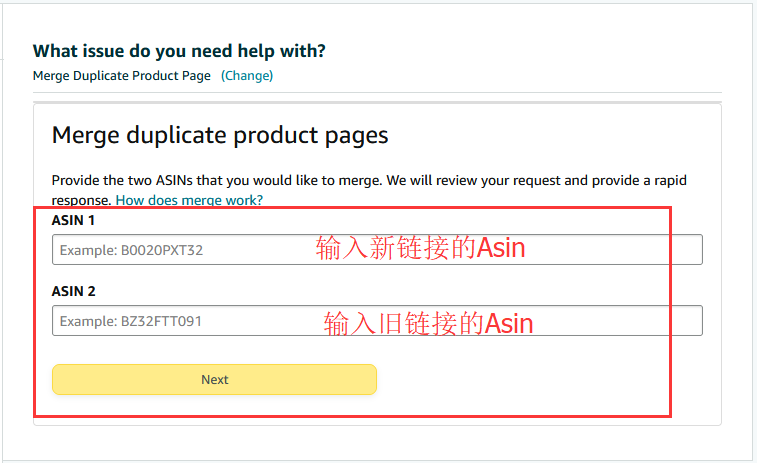This screenshot has height=463, width=757.
Task: Select the 'Merge Duplicate Product Page' text
Action: (122, 76)
